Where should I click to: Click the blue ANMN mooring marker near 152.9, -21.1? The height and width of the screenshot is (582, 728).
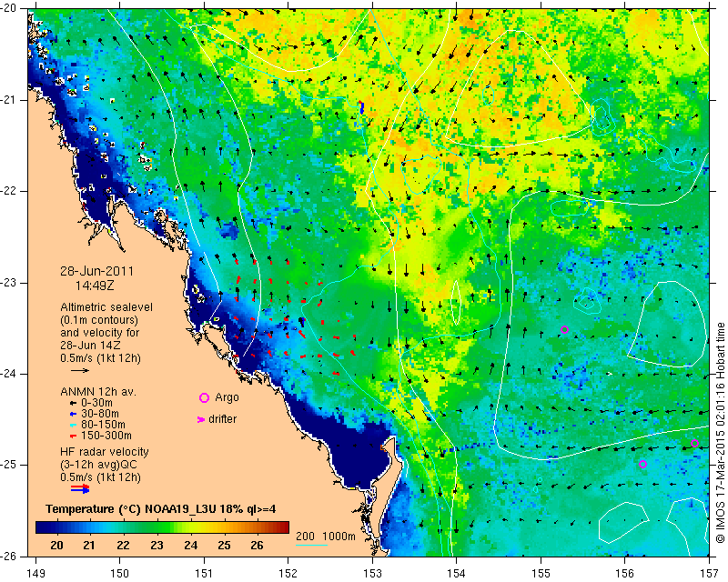click(x=361, y=107)
